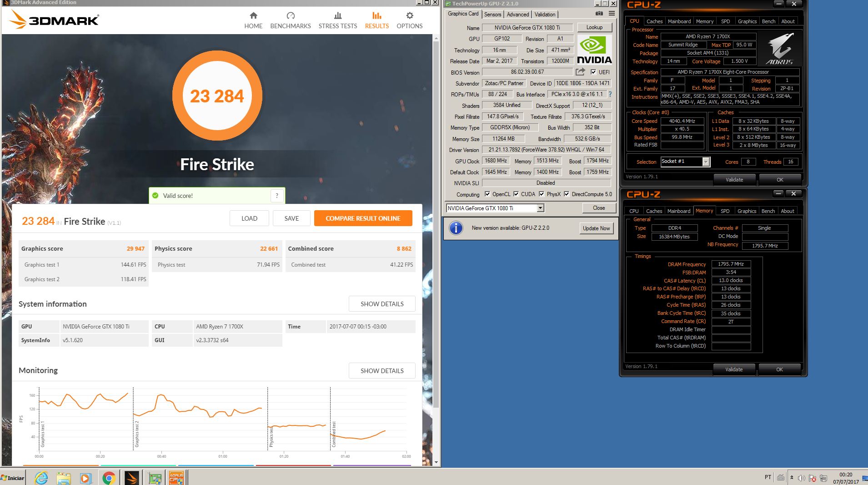
Task: Click PT language indicator in taskbar
Action: tap(768, 477)
